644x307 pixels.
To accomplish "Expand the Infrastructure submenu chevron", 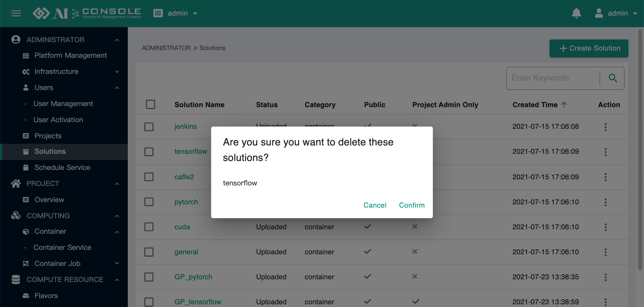I will 117,72.
